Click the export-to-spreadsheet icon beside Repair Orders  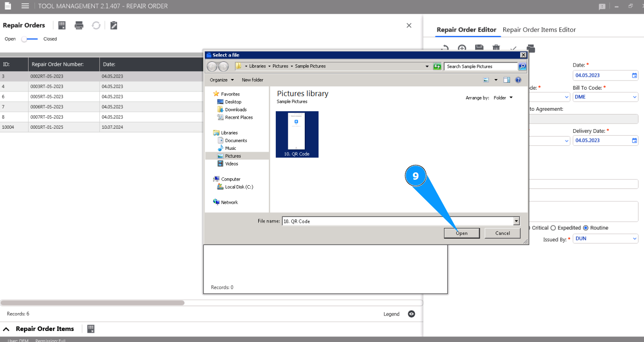point(62,25)
